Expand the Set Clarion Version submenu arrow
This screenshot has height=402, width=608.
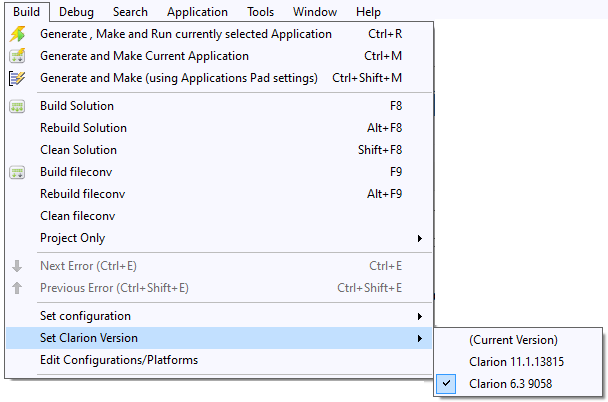[x=419, y=338]
